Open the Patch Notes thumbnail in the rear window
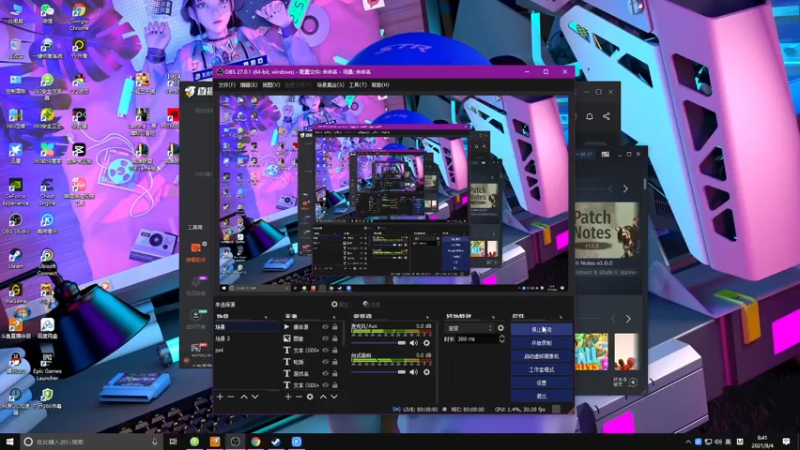This screenshot has width=800, height=450. tap(607, 230)
